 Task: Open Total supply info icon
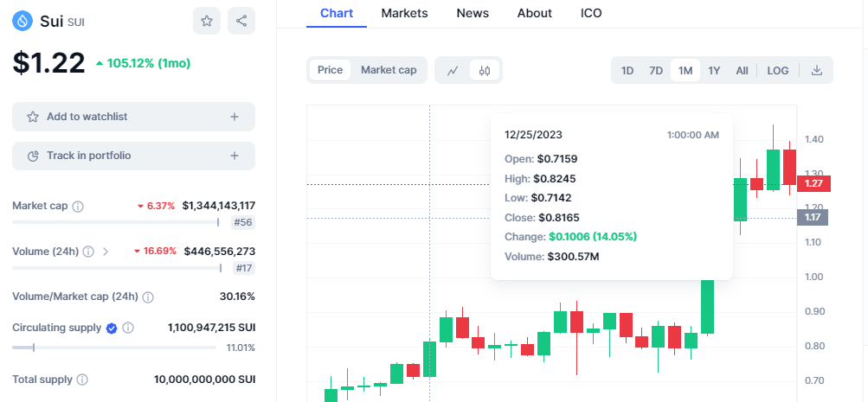(82, 380)
